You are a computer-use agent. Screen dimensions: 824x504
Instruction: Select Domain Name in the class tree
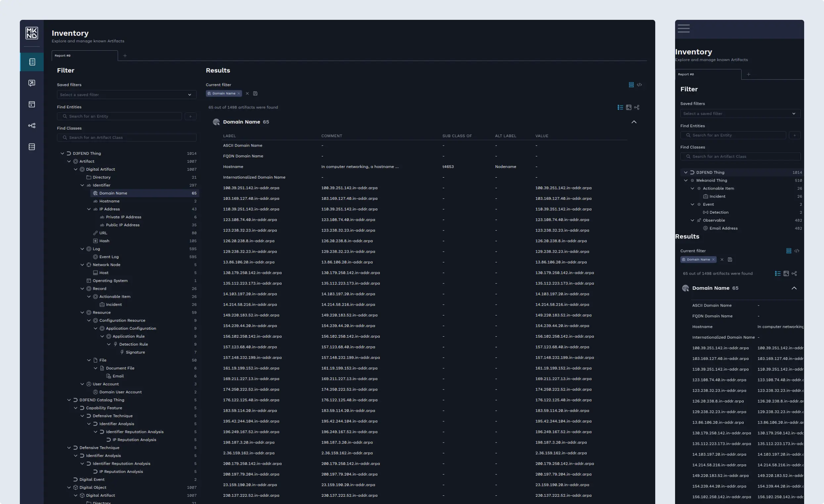pos(113,193)
